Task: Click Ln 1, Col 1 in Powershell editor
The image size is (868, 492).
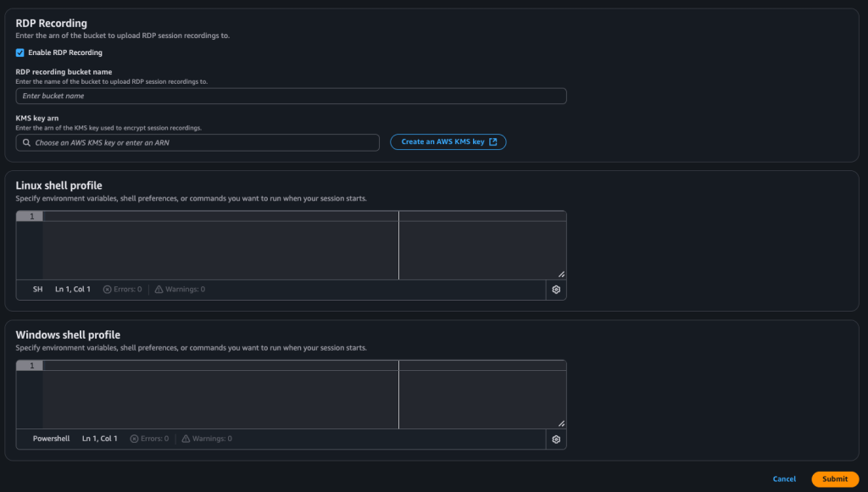Action: pos(100,439)
